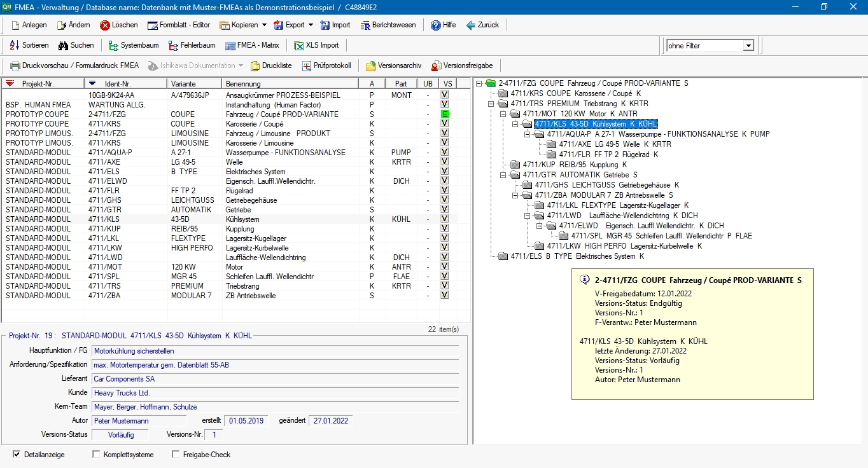Collapse the 4711/GTR AUTOMATIK Getriebe node

tap(503, 175)
